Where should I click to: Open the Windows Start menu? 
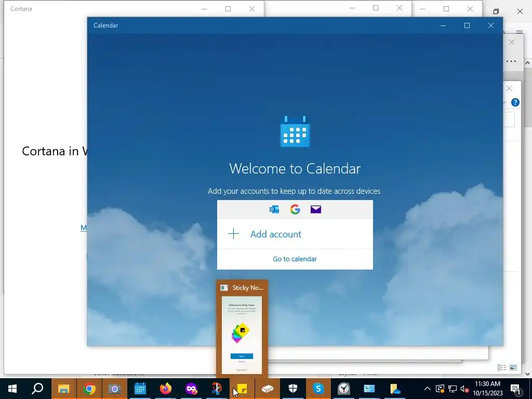click(12, 389)
